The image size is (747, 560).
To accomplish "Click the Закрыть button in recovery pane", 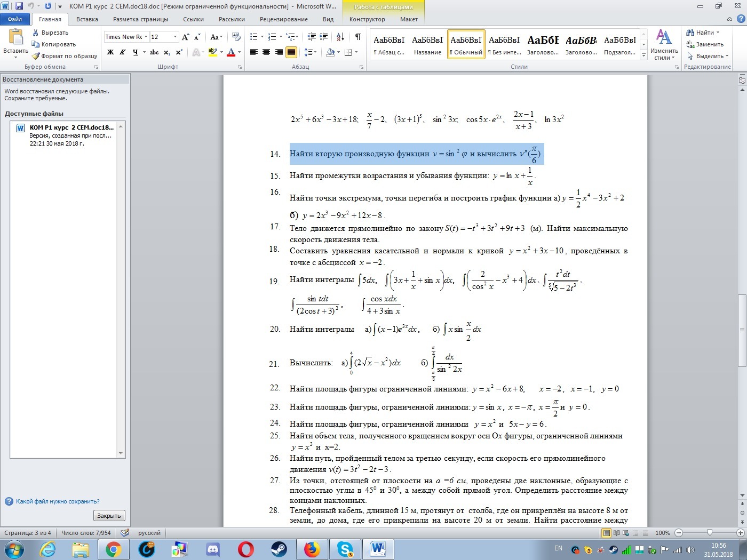I will [x=109, y=516].
